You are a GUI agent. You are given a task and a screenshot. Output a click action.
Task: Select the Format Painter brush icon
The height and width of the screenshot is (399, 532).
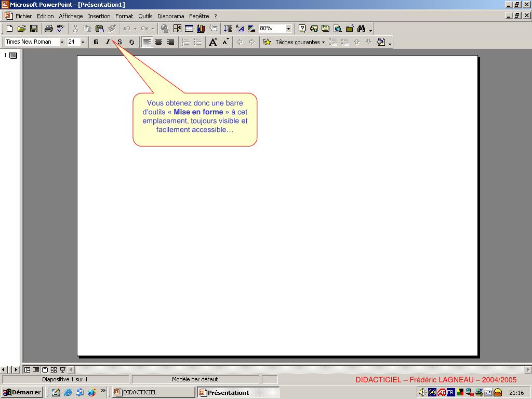click(x=112, y=29)
